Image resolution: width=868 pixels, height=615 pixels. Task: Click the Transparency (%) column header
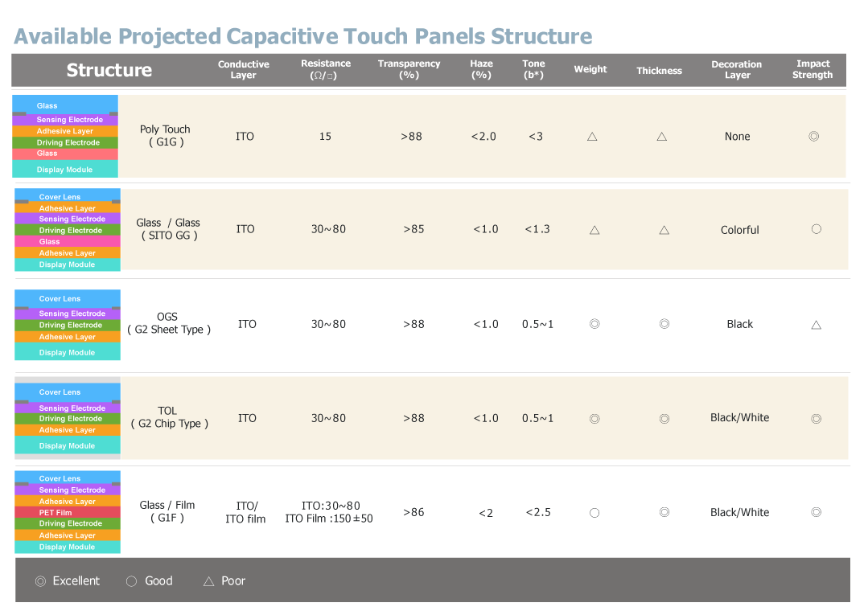[409, 69]
